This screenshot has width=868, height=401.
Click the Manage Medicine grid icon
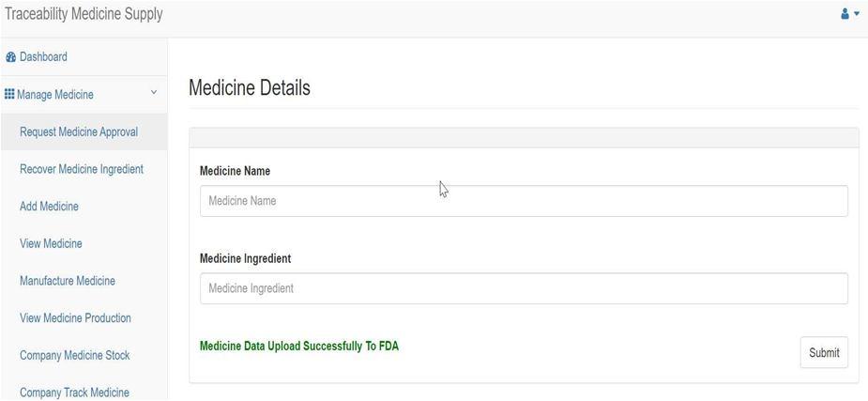(x=8, y=94)
